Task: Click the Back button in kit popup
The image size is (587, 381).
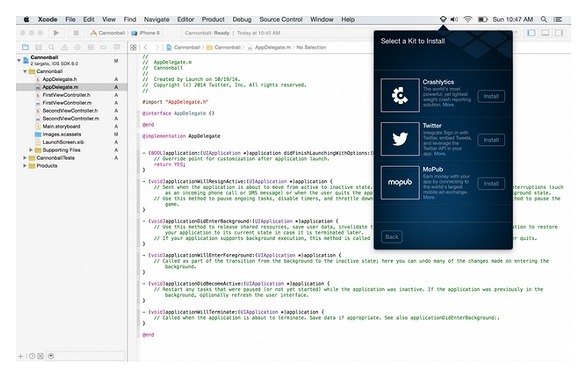Action: 392,237
